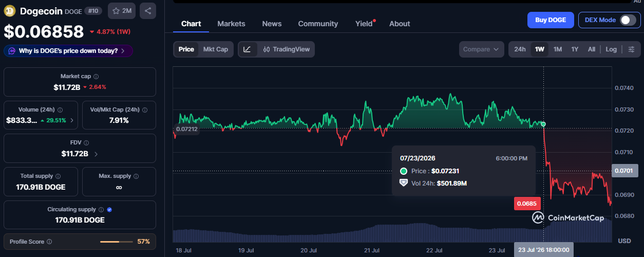
Task: Click the green chart data point
Action: 543,124
